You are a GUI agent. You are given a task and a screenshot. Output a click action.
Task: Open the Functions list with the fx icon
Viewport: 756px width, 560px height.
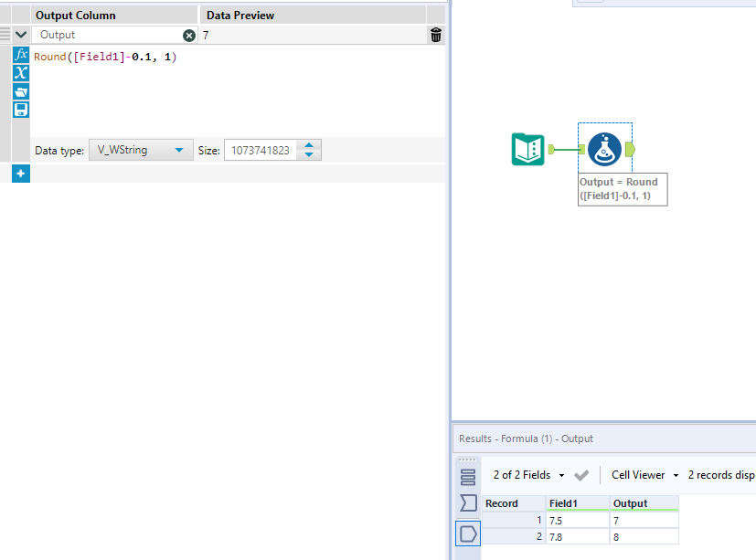20,56
